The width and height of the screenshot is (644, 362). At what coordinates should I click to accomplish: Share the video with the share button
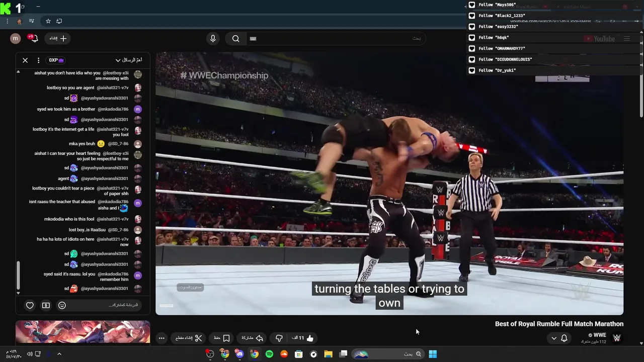click(253, 338)
